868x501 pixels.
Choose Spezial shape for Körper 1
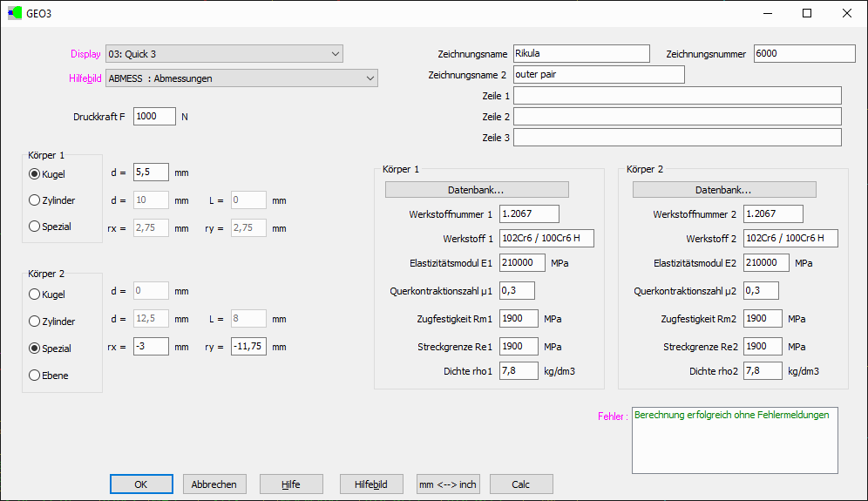coord(36,227)
